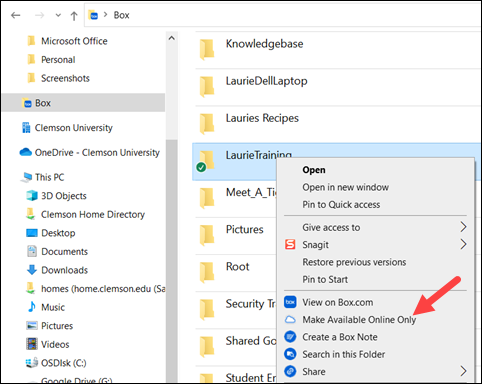Go forward with the Forward arrow
482x384 pixels.
[39, 15]
